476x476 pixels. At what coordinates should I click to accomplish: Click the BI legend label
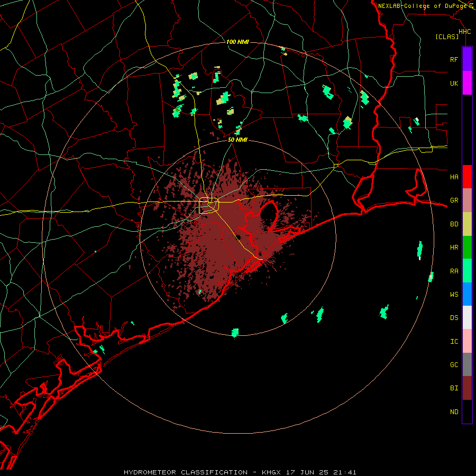coord(454,388)
